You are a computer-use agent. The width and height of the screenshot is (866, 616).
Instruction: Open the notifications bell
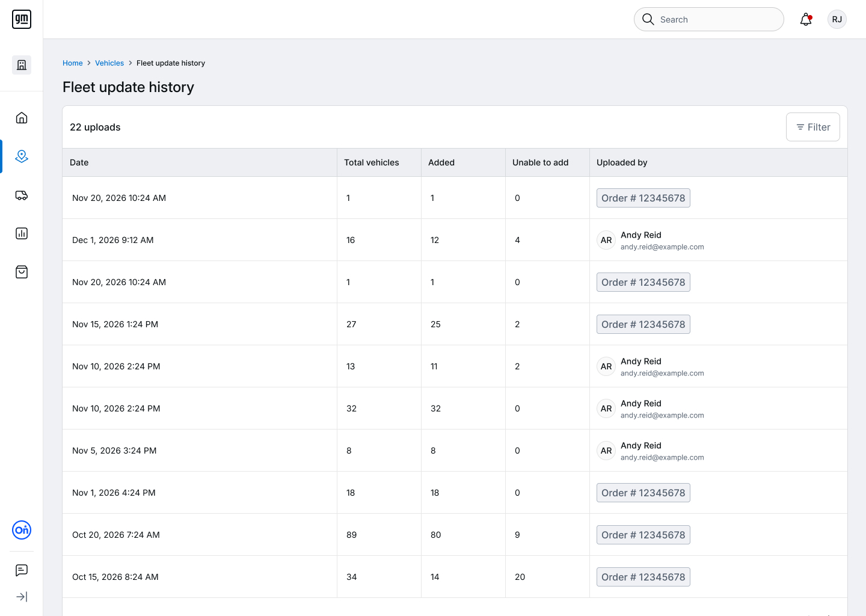pyautogui.click(x=806, y=19)
